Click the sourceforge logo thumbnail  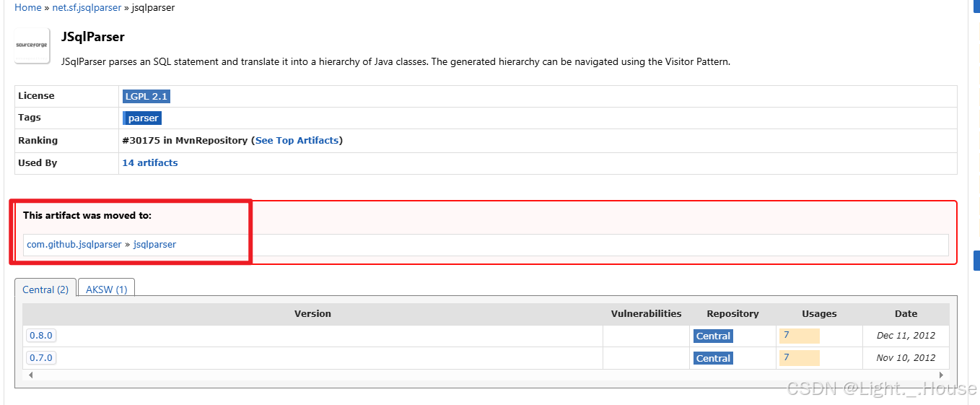(32, 45)
